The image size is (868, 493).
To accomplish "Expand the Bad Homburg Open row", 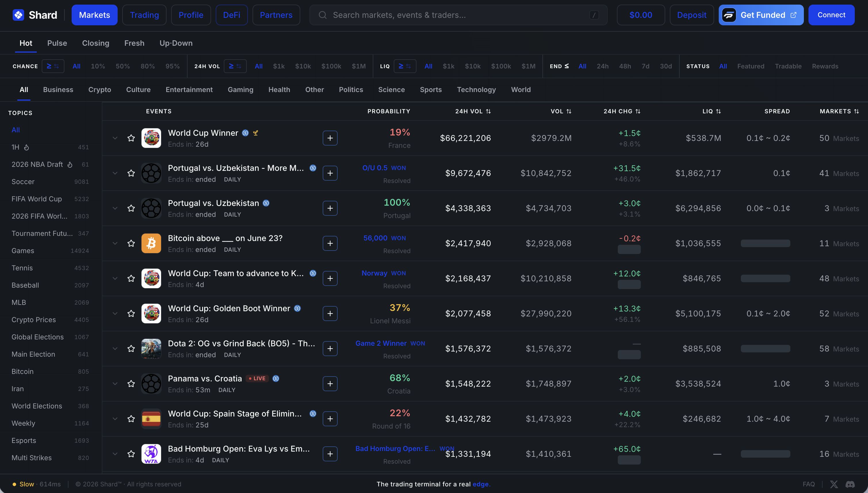I will [x=115, y=454].
